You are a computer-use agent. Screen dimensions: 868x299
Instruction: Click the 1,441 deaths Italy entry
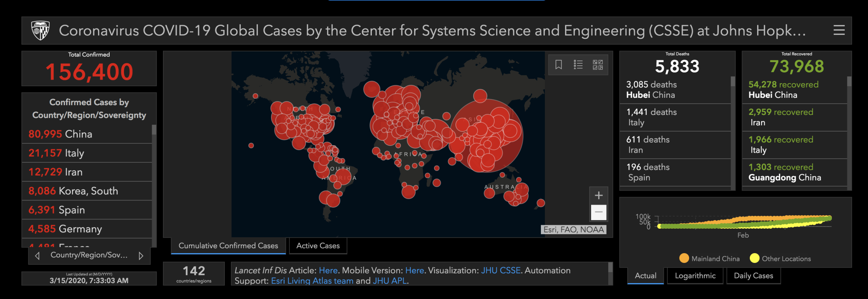tap(675, 117)
